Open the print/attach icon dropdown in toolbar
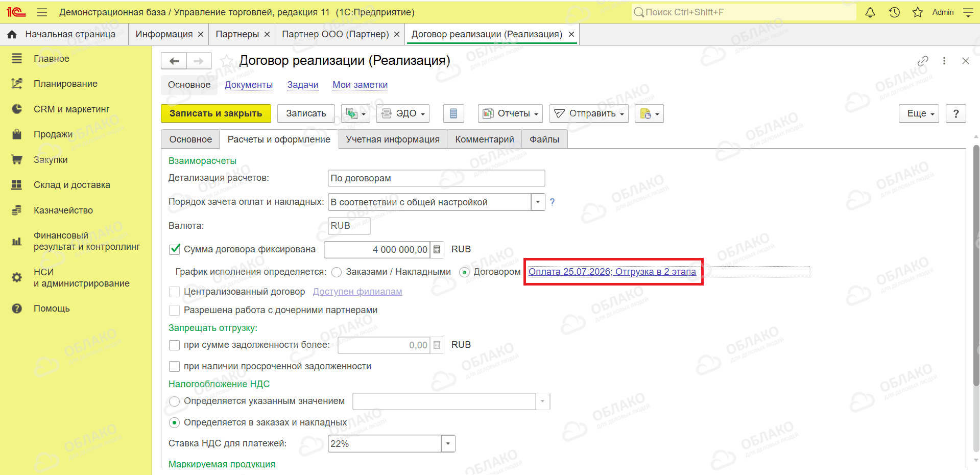 click(649, 113)
